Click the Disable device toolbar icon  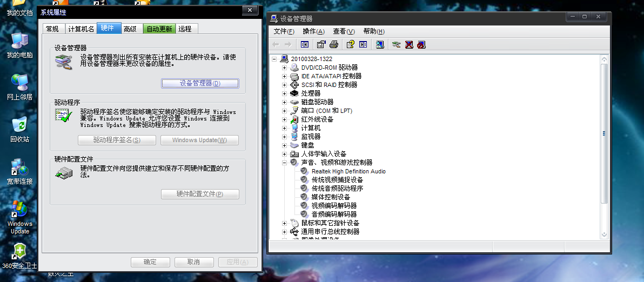[x=421, y=44]
